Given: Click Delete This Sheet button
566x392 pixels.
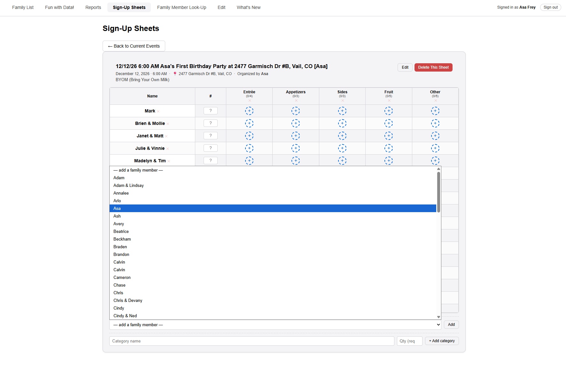Looking at the screenshot, I should 433,67.
